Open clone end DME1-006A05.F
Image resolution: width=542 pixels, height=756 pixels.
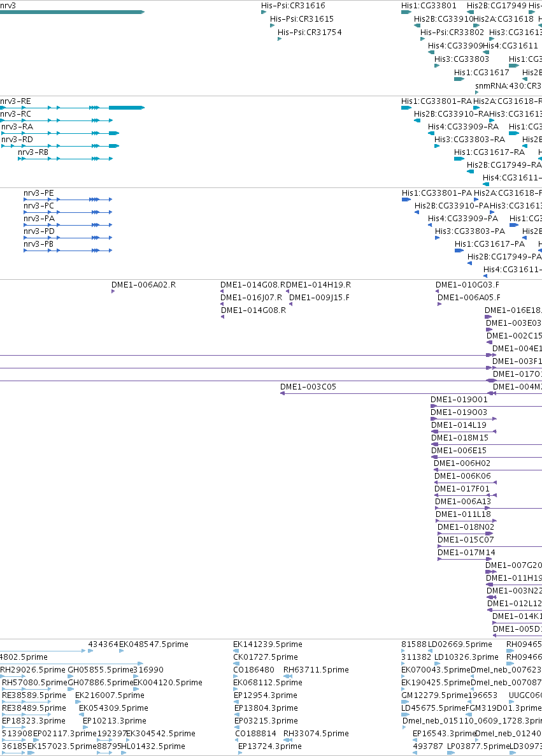click(469, 298)
